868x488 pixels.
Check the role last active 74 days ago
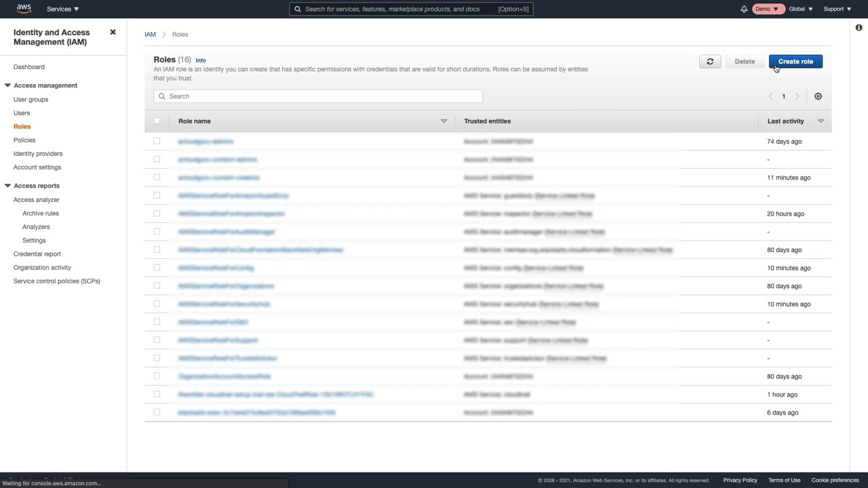click(x=157, y=141)
